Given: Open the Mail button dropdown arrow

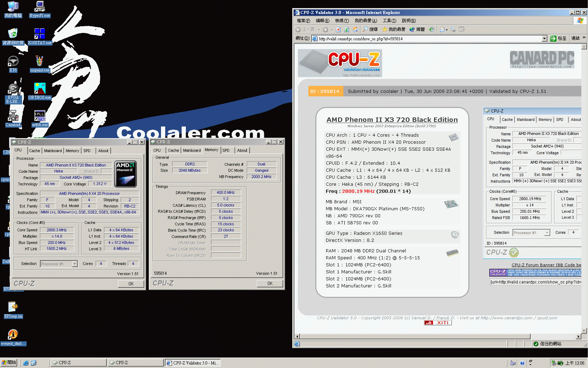Looking at the screenshot, I should 447,30.
